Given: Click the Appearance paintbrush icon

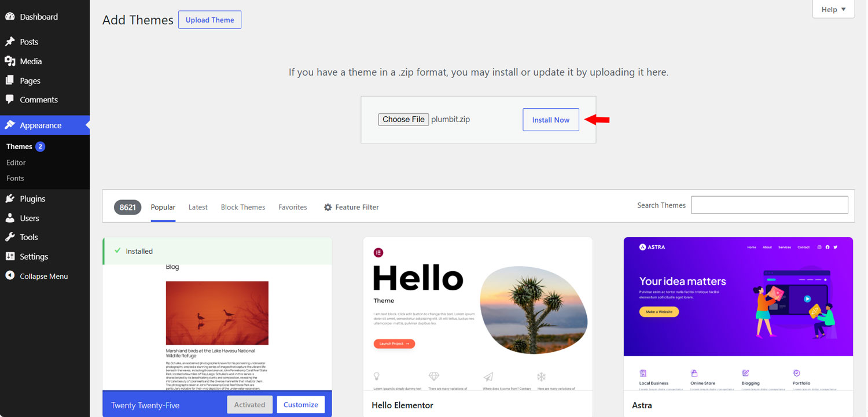Looking at the screenshot, I should [x=10, y=125].
